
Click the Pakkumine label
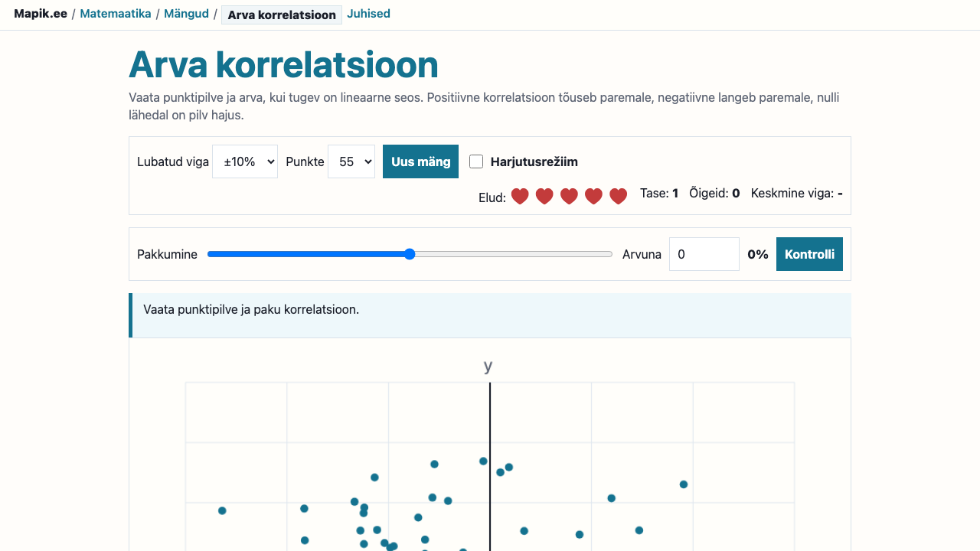(167, 254)
